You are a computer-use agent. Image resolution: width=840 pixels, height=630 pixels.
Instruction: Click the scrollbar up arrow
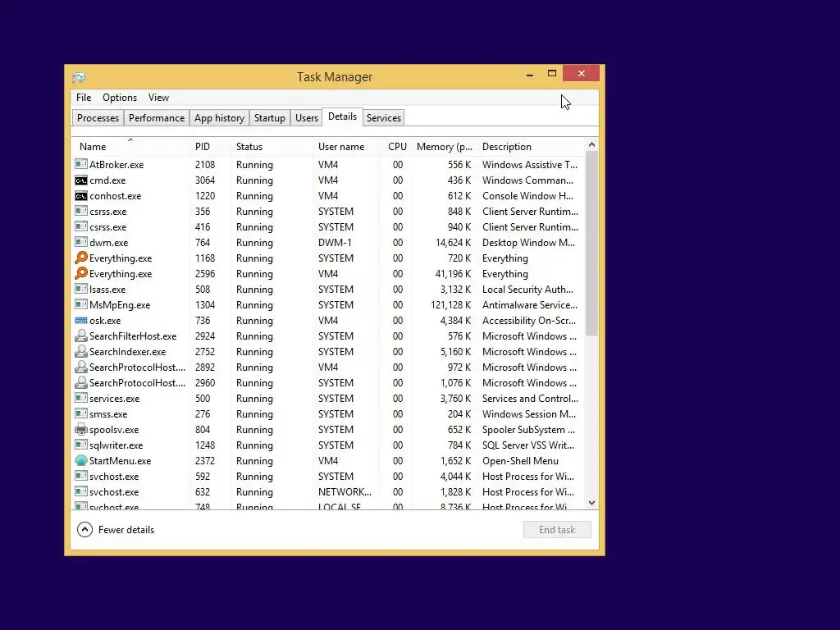[x=592, y=144]
